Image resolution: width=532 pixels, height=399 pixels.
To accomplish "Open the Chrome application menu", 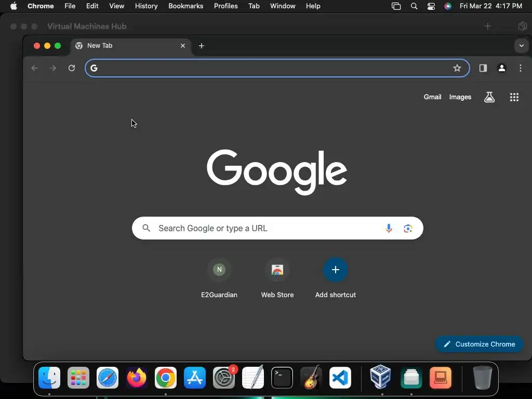I will click(x=41, y=6).
